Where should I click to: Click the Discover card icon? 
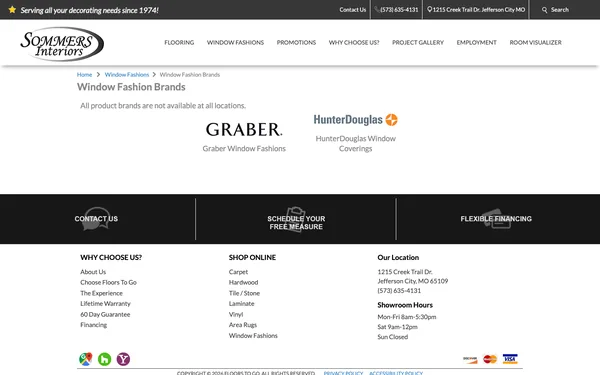470,359
